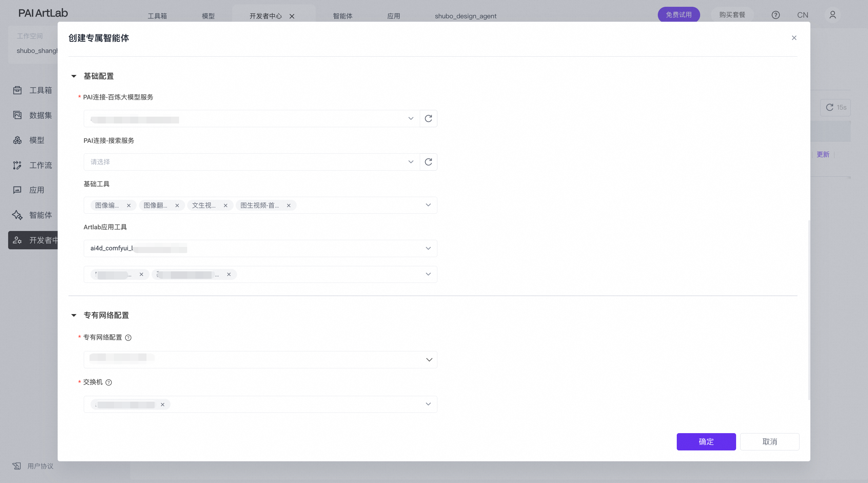Collapse the 基础配置 section
The image size is (868, 483).
[x=74, y=76]
